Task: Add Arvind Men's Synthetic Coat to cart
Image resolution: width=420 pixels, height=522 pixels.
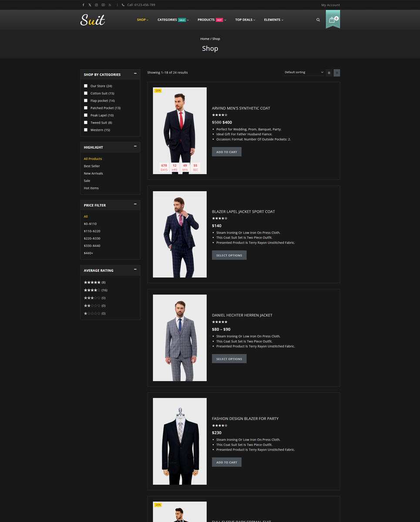Action: (x=226, y=152)
